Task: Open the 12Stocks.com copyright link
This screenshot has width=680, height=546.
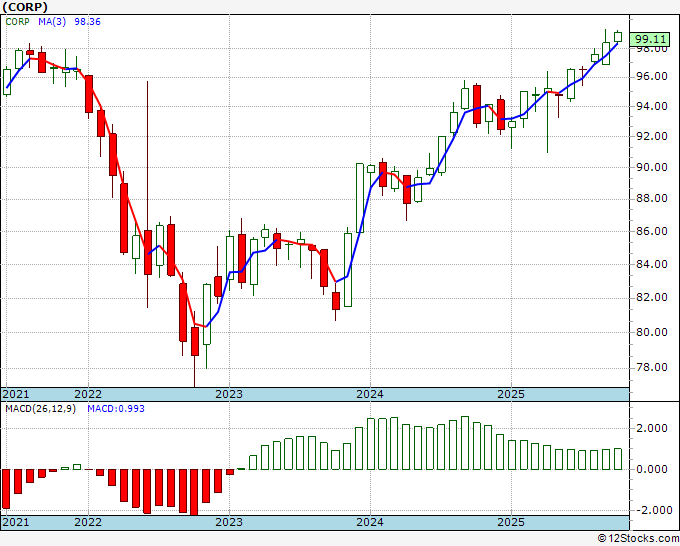Action: coord(638,539)
